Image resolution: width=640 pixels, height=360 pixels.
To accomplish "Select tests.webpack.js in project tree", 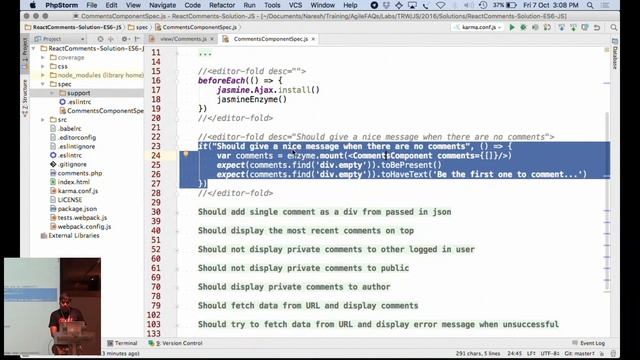I will [x=82, y=218].
